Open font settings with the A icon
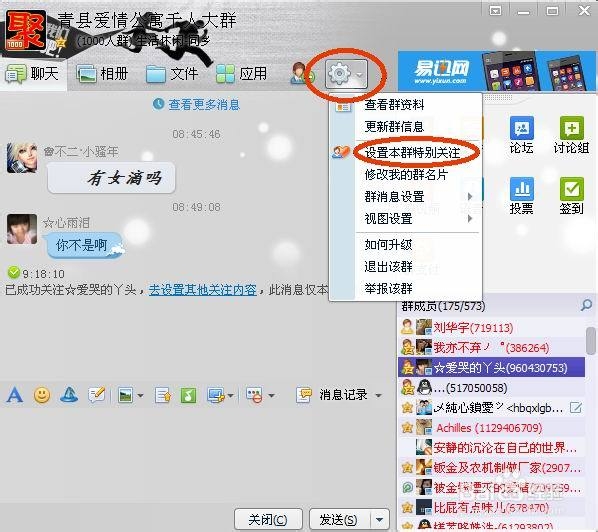This screenshot has height=532, width=598. 14,395
